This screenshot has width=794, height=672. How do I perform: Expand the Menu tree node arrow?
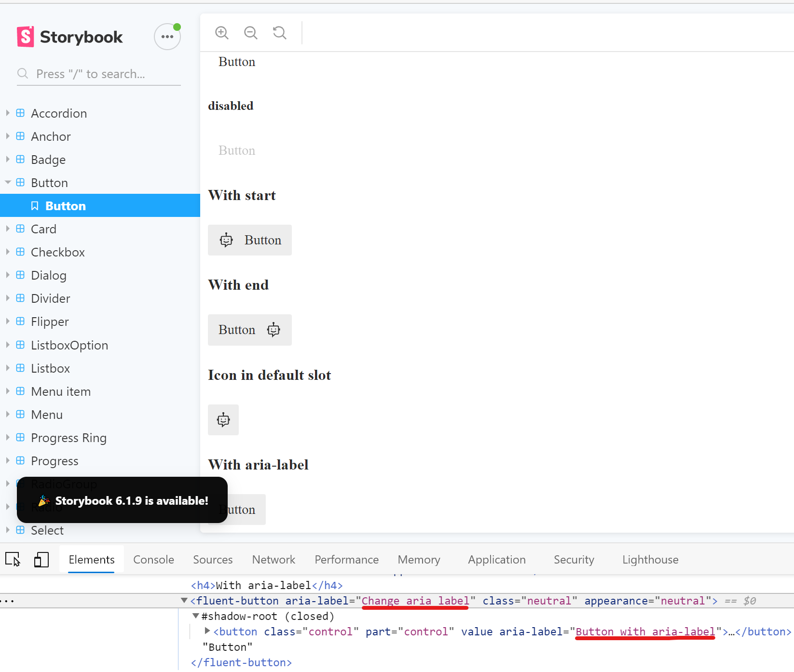(x=8, y=414)
